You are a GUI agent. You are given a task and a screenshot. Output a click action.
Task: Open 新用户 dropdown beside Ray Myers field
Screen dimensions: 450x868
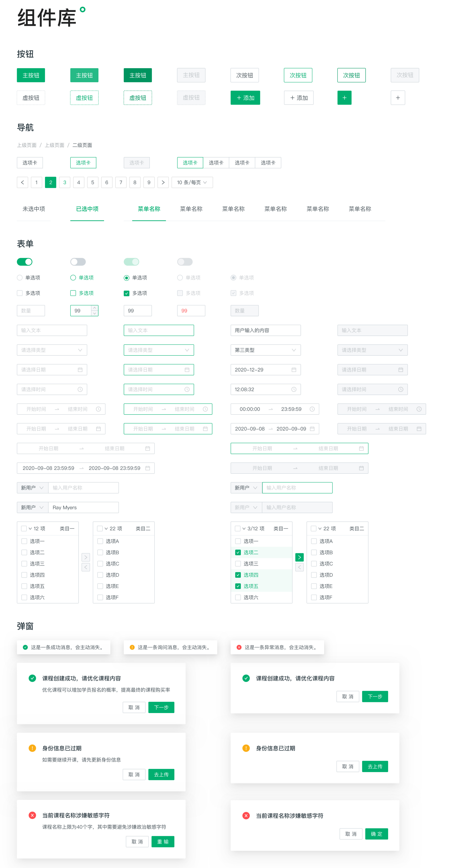coord(32,508)
